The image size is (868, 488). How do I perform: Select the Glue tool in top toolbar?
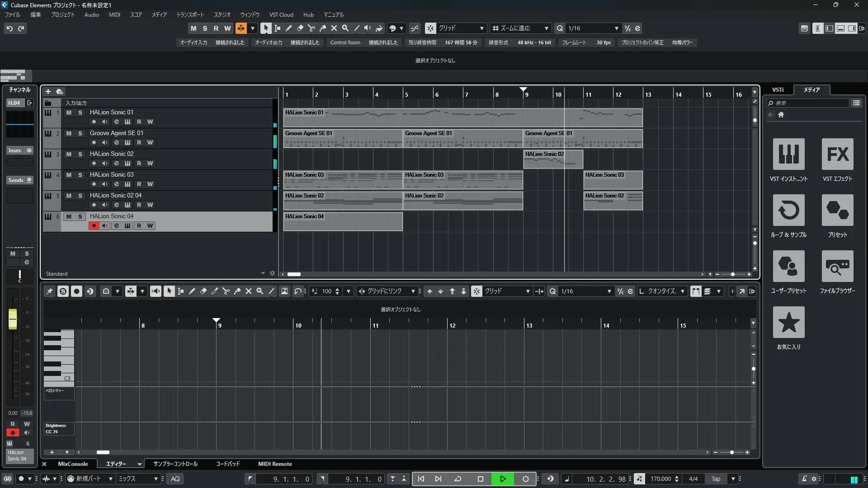tap(322, 28)
